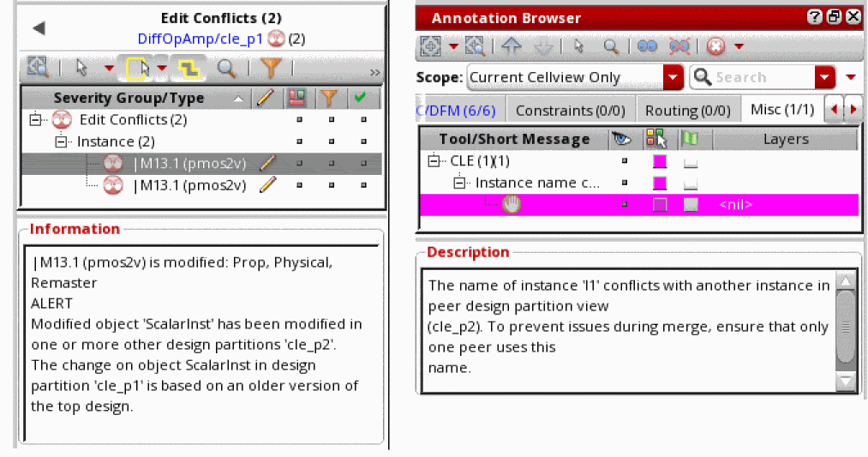Click the eye visibility column header
868x457 pixels.
point(621,139)
